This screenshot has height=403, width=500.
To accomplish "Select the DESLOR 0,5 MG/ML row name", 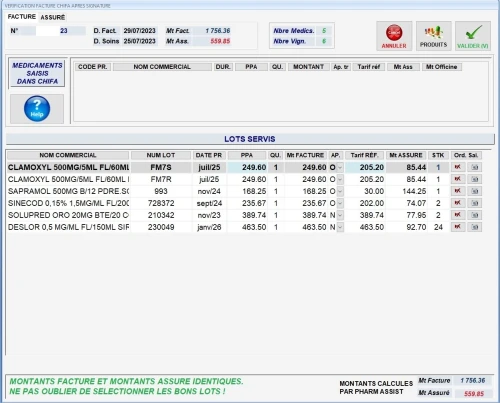I will (x=68, y=227).
